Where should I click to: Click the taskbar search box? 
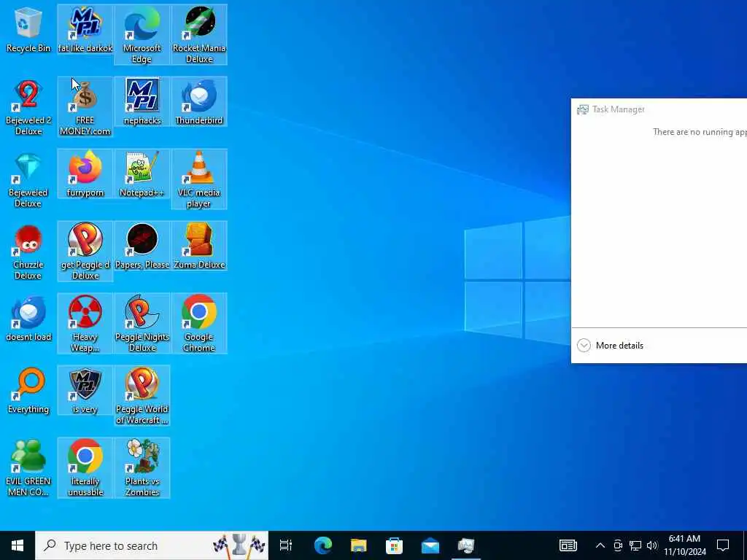[152, 545]
